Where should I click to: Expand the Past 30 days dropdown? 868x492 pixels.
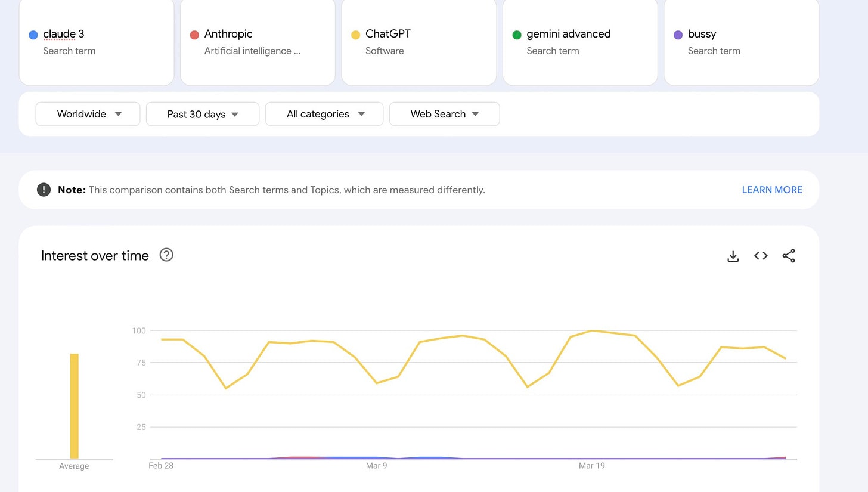click(x=202, y=114)
